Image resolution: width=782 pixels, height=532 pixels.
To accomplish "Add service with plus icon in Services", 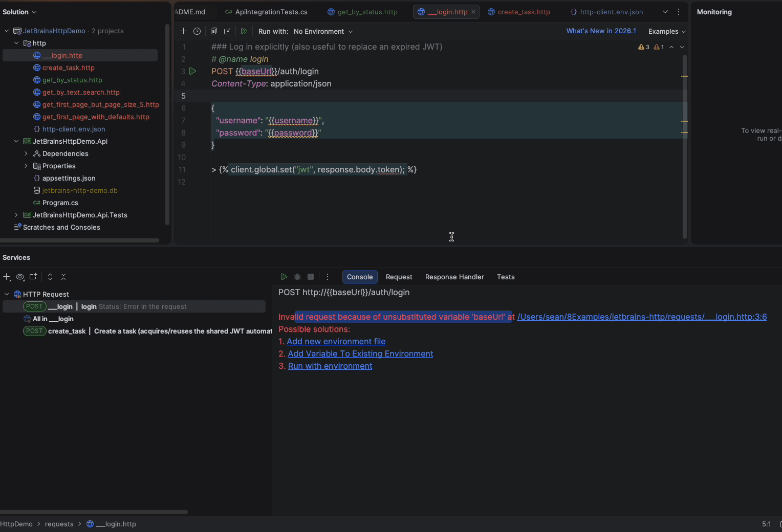I will (x=7, y=277).
